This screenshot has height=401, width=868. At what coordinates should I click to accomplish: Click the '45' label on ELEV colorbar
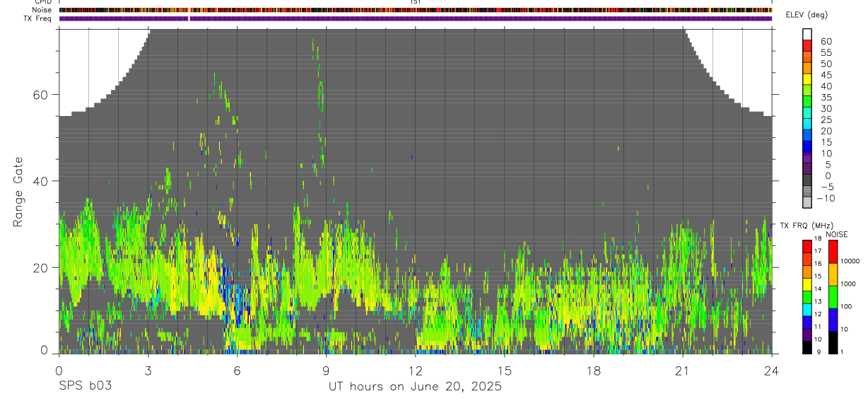click(826, 75)
